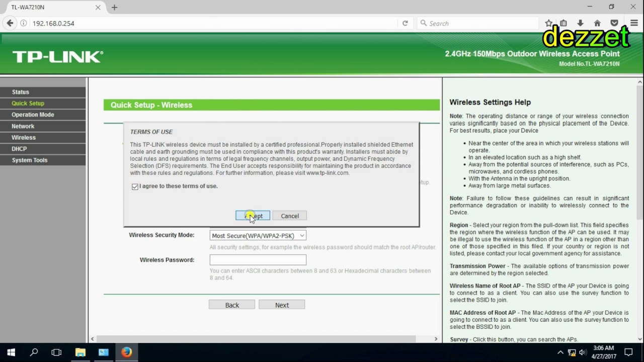This screenshot has height=362, width=644.
Task: Click the browser Search box
Action: [478, 23]
